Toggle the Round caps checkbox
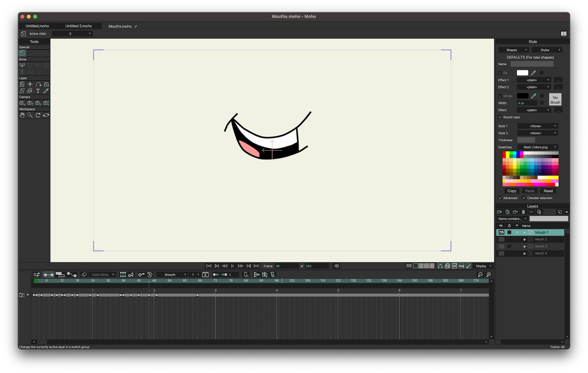The image size is (588, 373). point(500,117)
